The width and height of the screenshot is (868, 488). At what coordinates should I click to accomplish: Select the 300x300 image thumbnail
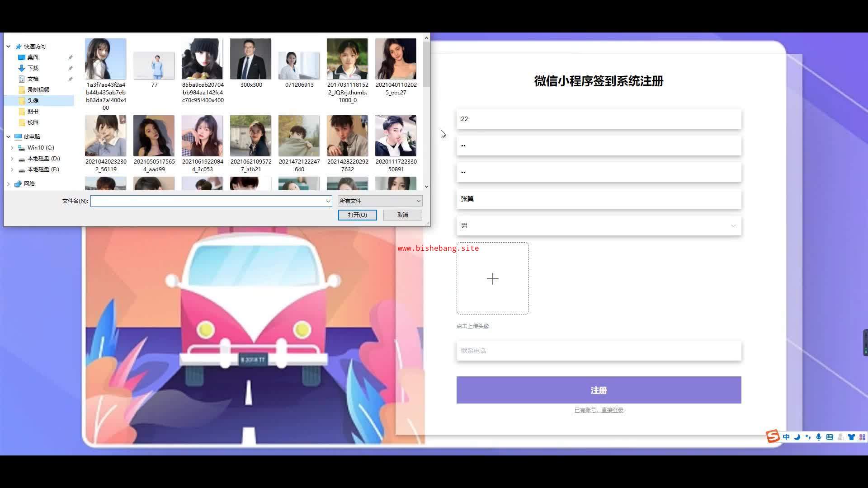[x=250, y=60]
